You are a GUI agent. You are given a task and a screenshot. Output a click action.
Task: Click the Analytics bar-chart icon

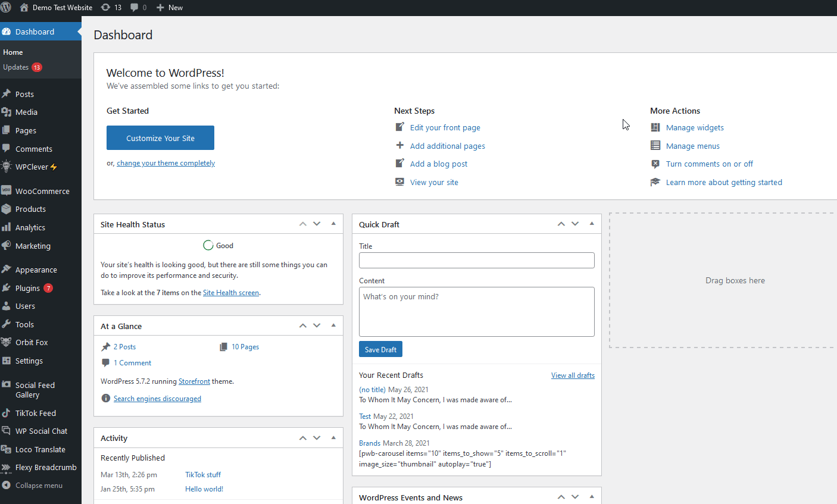[10, 227]
